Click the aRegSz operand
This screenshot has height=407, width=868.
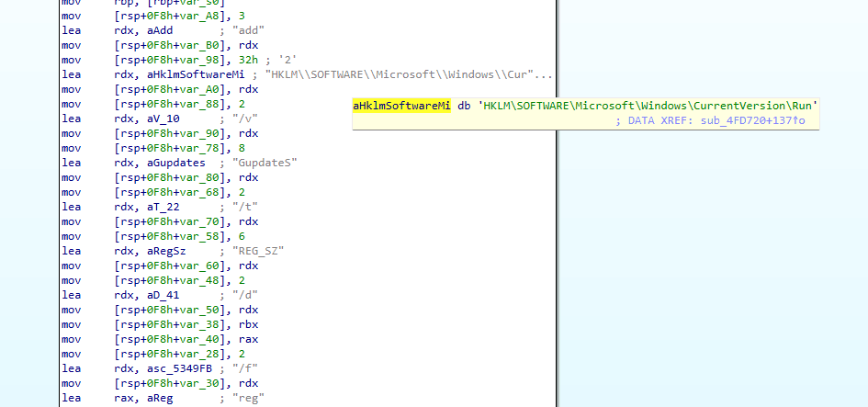click(x=162, y=251)
